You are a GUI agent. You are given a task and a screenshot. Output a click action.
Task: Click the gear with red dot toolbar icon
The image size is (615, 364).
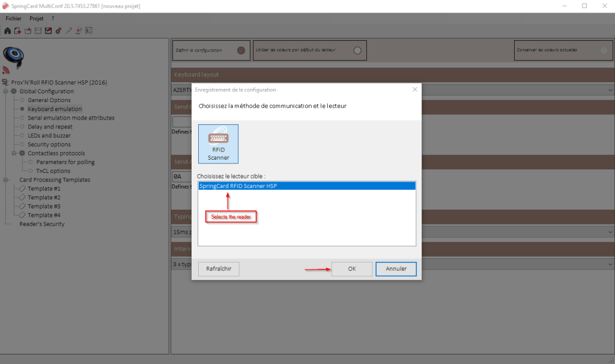[58, 31]
